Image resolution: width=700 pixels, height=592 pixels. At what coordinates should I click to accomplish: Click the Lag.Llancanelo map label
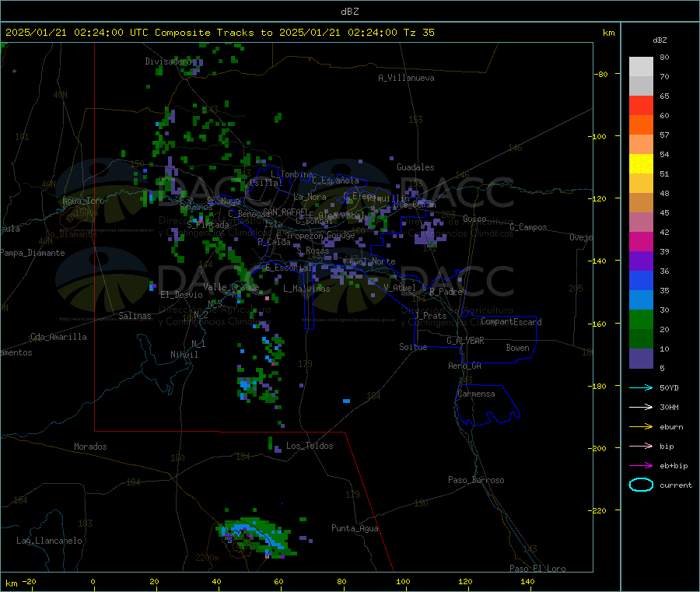[x=49, y=541]
